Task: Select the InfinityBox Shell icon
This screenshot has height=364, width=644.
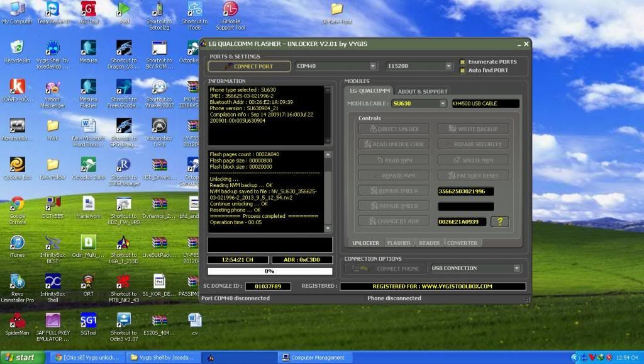Action: [53, 288]
